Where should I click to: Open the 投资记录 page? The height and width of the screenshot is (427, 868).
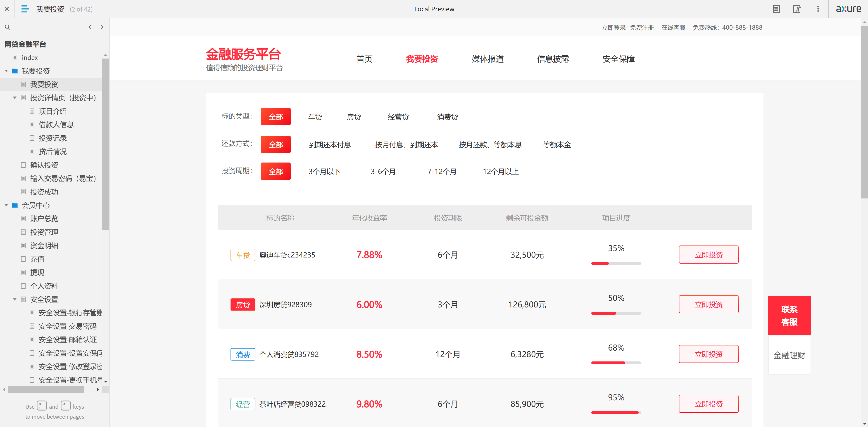pyautogui.click(x=52, y=138)
